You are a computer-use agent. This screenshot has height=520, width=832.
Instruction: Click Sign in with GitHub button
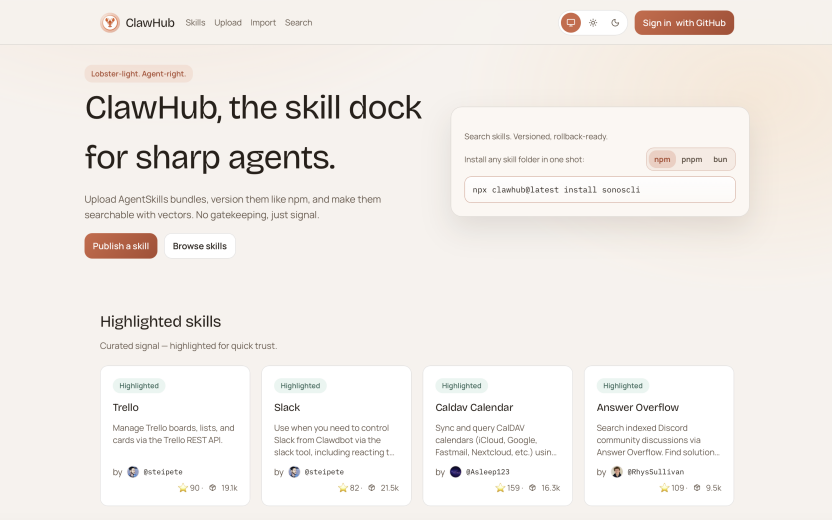coord(684,23)
